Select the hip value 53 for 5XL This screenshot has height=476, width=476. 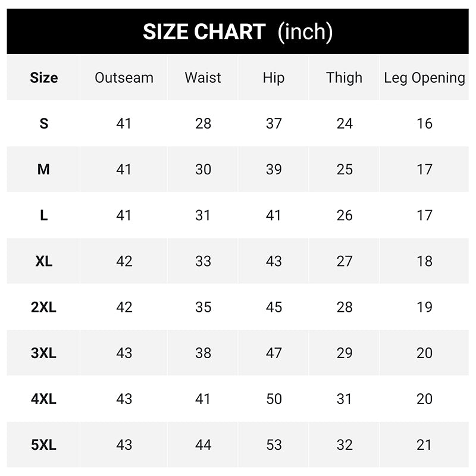click(274, 444)
